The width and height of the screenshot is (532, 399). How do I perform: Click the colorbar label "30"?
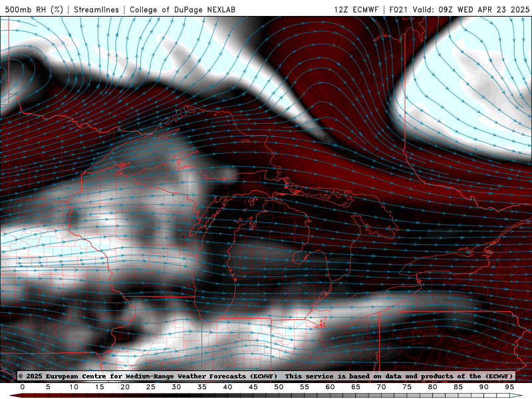click(x=176, y=387)
